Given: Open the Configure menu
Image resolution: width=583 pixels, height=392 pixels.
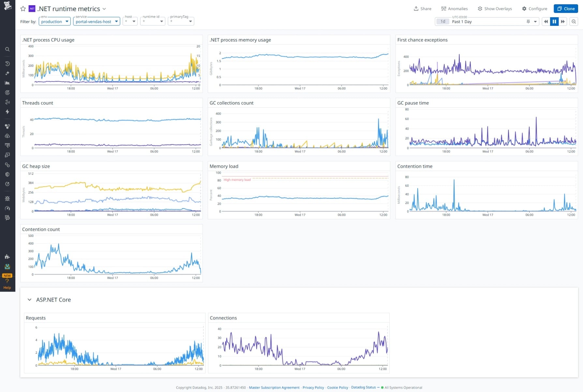Looking at the screenshot, I should pyautogui.click(x=534, y=8).
